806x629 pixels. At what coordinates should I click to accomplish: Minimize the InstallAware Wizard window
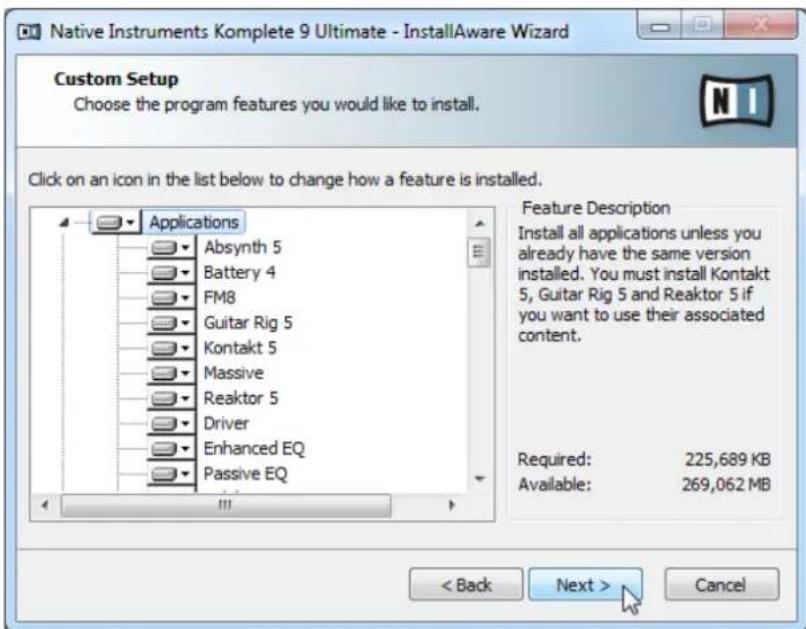click(660, 26)
